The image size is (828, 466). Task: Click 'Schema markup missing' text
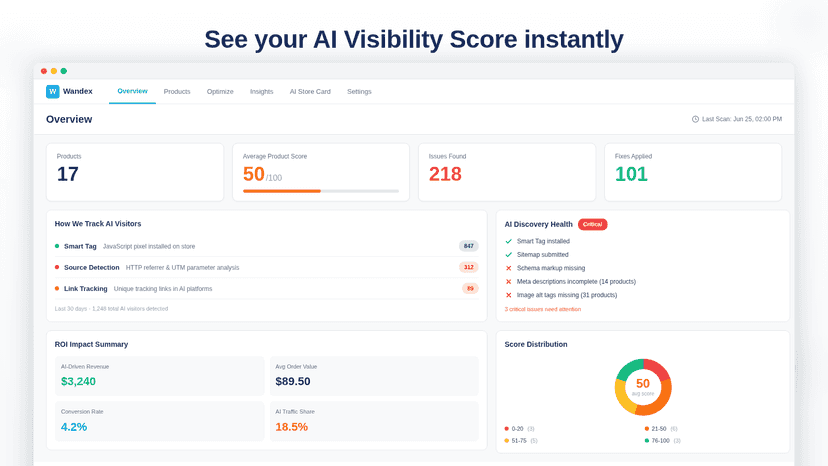[x=551, y=268]
